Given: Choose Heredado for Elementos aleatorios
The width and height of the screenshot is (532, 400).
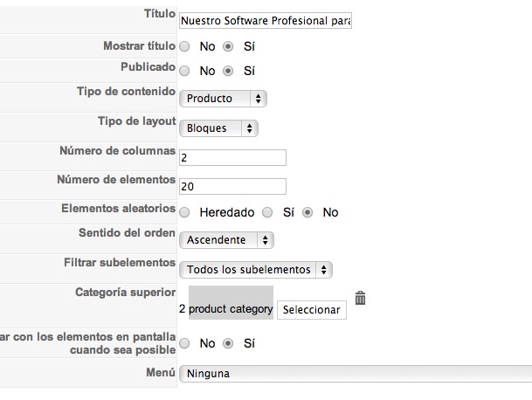Looking at the screenshot, I should [185, 212].
